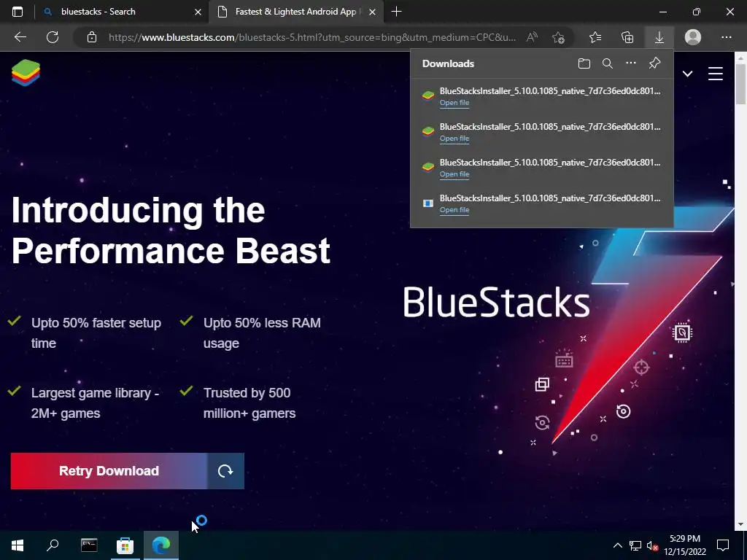The height and width of the screenshot is (560, 747).
Task: Open Command Prompt from the taskbar
Action: pos(89,545)
